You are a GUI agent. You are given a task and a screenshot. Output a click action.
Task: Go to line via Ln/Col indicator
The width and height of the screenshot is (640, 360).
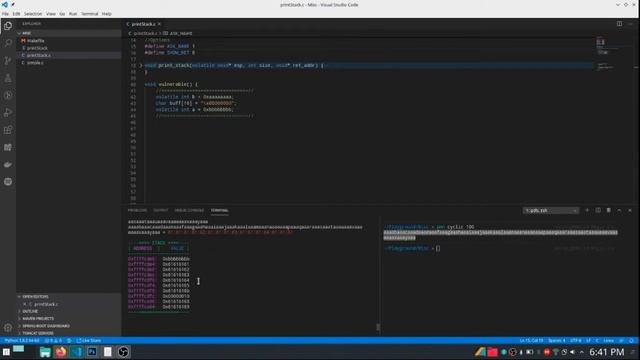coord(531,340)
